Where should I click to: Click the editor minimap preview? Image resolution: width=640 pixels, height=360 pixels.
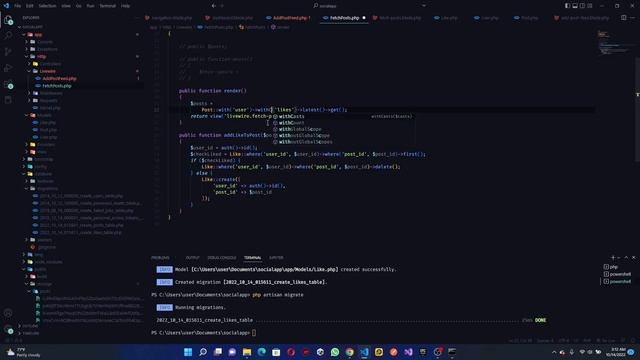click(616, 43)
